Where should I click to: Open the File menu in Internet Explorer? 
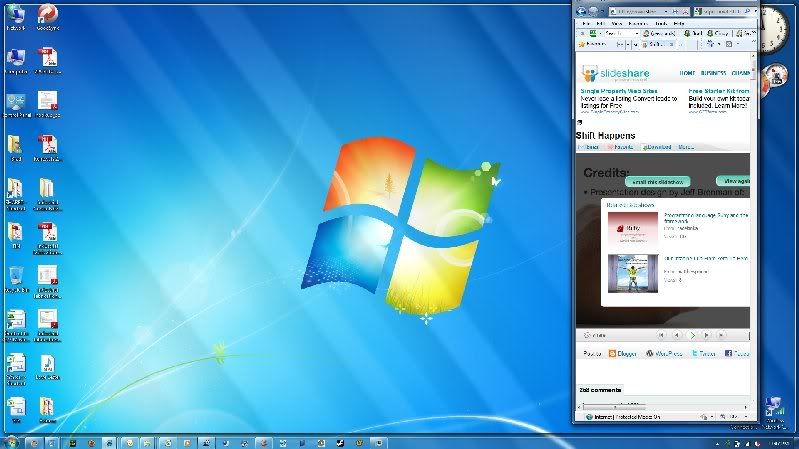tap(586, 23)
